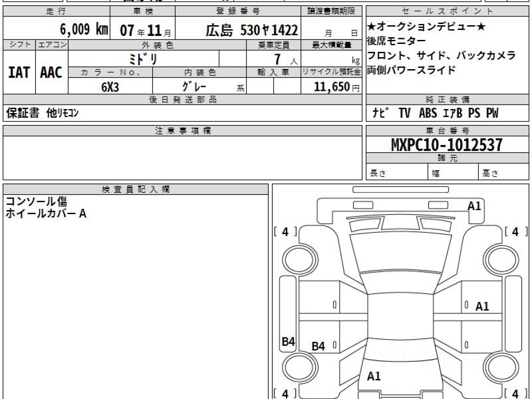Click the エアコン header cell
Viewport: 532px width, 399px height.
52,45
